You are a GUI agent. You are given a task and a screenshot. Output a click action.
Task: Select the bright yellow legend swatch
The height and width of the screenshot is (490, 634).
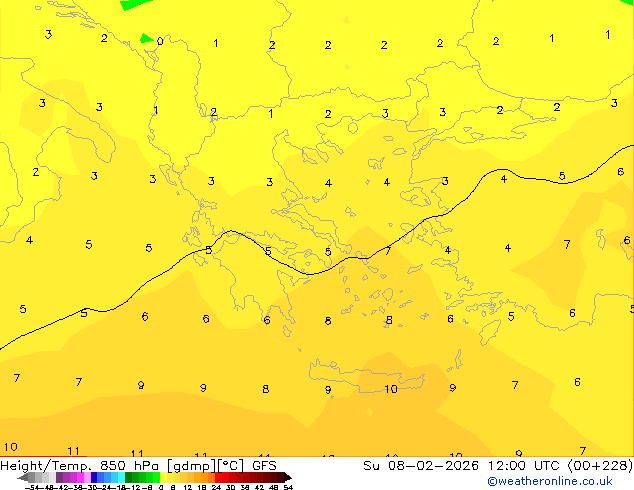tap(163, 477)
